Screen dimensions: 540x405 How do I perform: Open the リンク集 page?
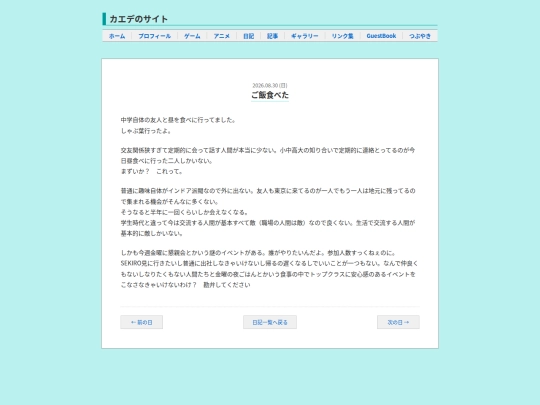pyautogui.click(x=343, y=36)
